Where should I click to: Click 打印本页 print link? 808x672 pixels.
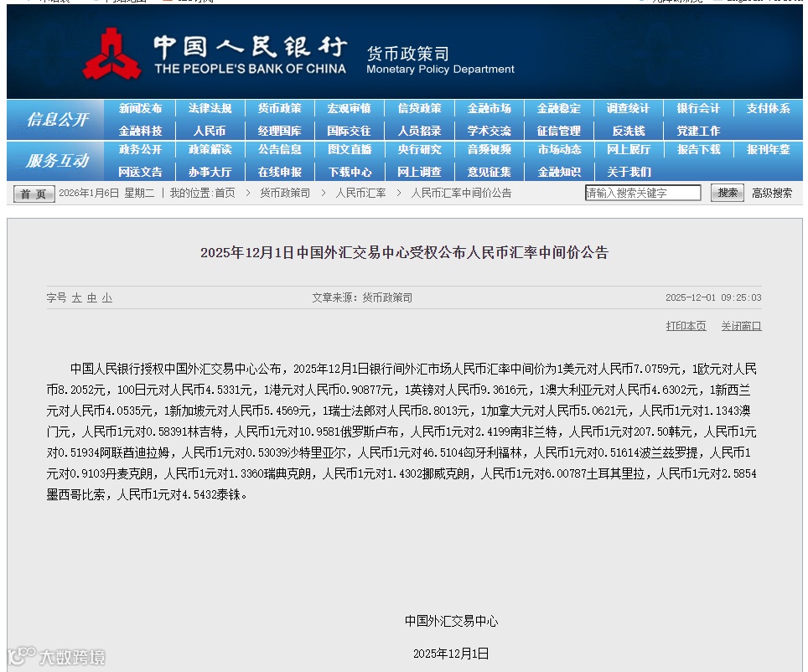point(686,326)
